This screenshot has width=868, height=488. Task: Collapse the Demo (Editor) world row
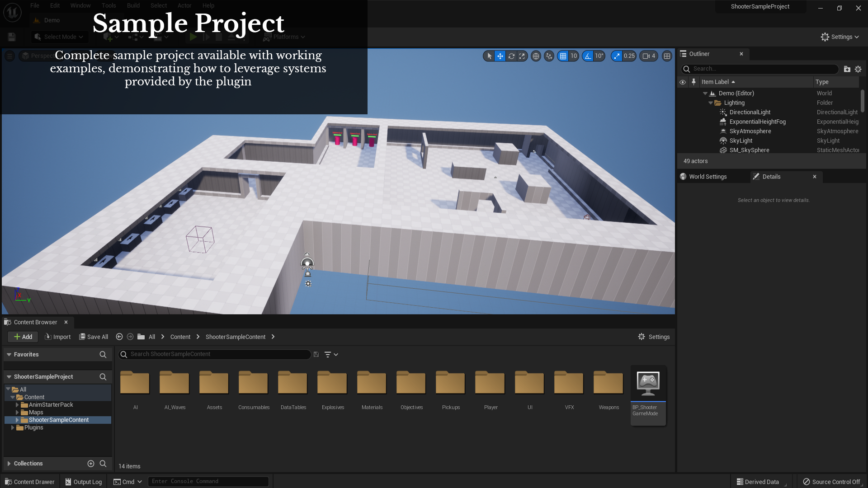pyautogui.click(x=705, y=94)
